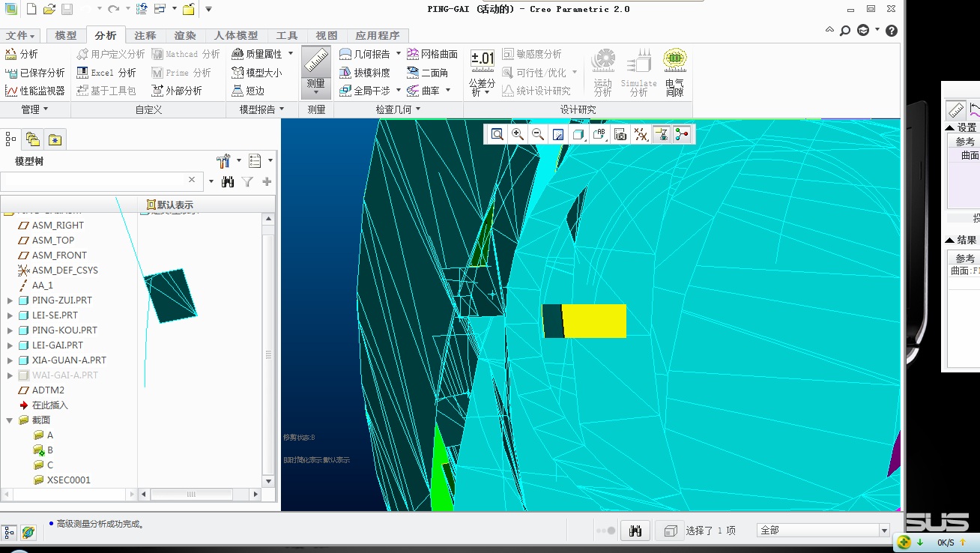
Task: Switch to folder browser tab in navigator
Action: 33,139
